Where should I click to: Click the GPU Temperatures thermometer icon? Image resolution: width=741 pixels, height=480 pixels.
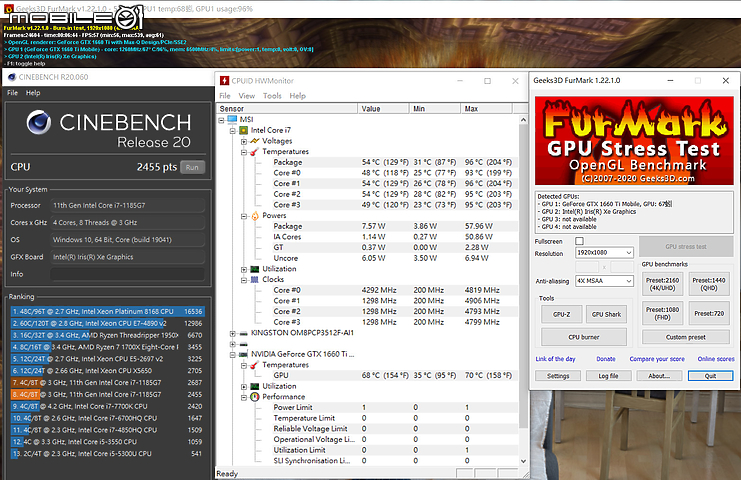click(255, 365)
